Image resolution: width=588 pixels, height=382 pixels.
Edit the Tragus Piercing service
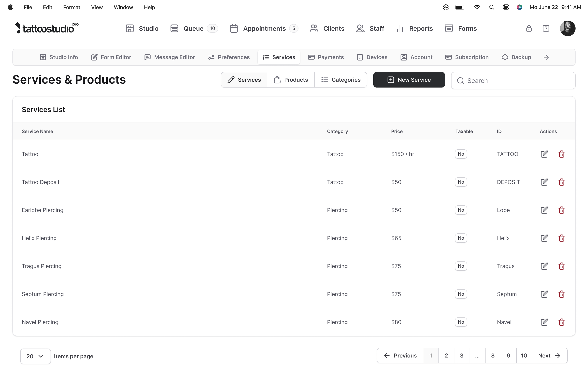coord(544,266)
